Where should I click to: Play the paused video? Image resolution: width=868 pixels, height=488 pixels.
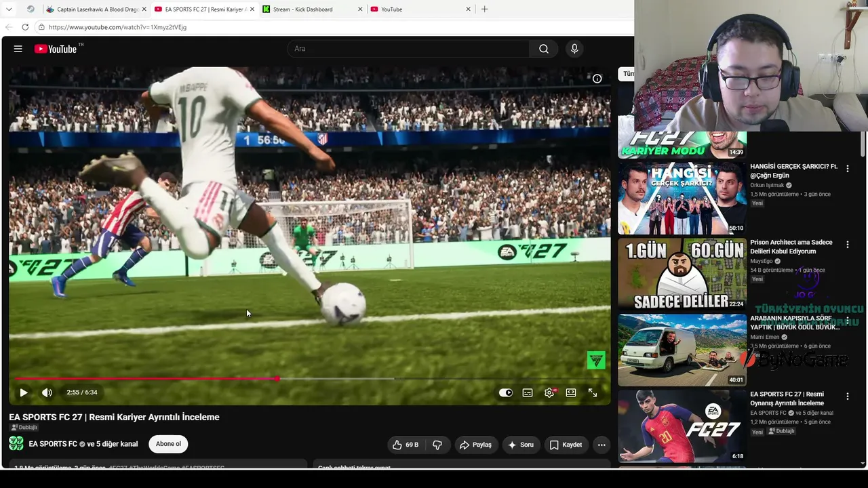coord(24,392)
